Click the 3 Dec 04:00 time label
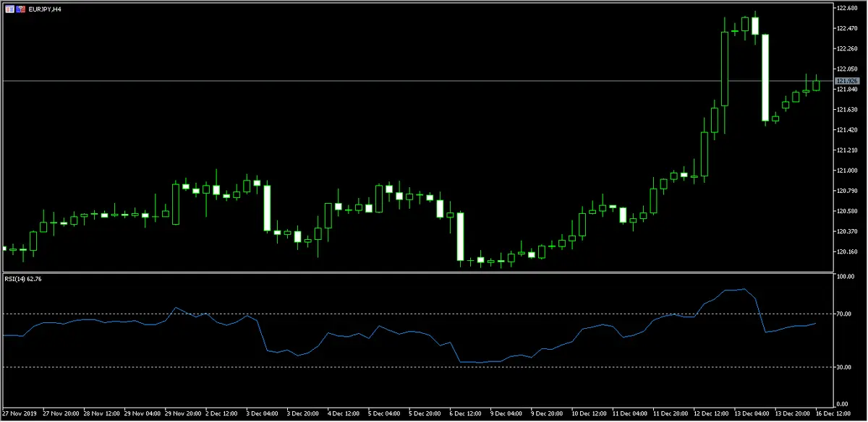This screenshot has height=422, width=868. click(262, 415)
